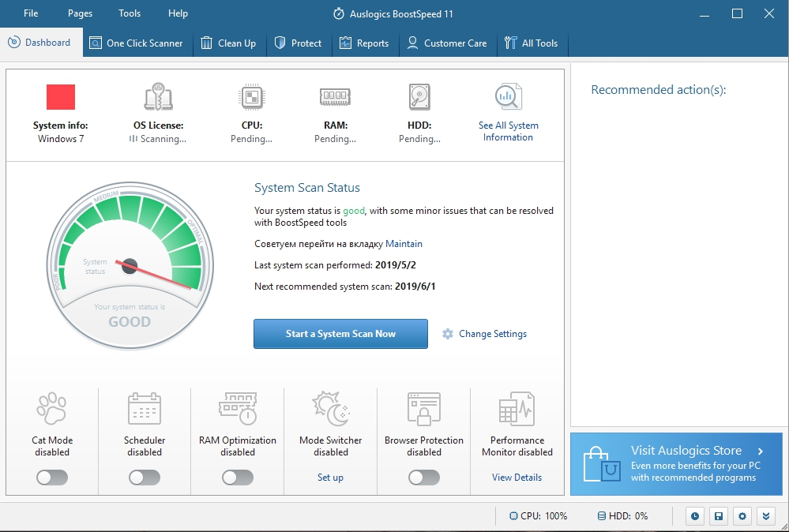Click the green 'good' status link

tap(354, 211)
